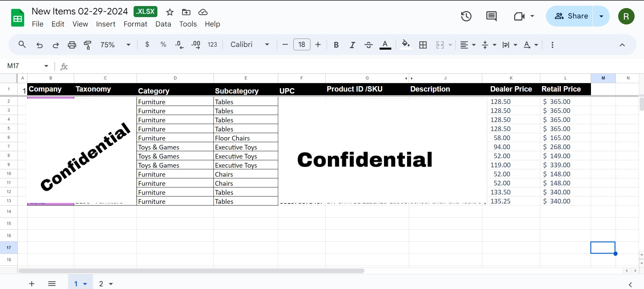
Task: Open sheet 2 tab options arrow
Action: [111, 284]
